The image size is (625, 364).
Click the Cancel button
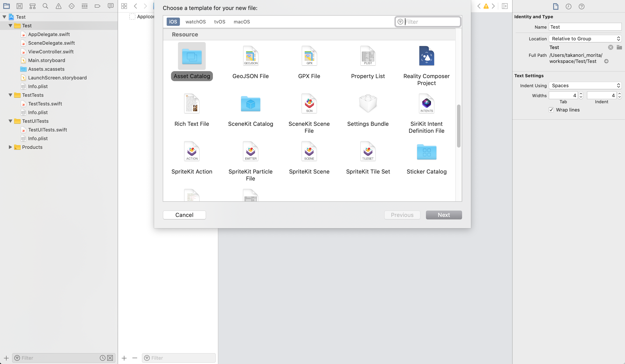tap(184, 215)
